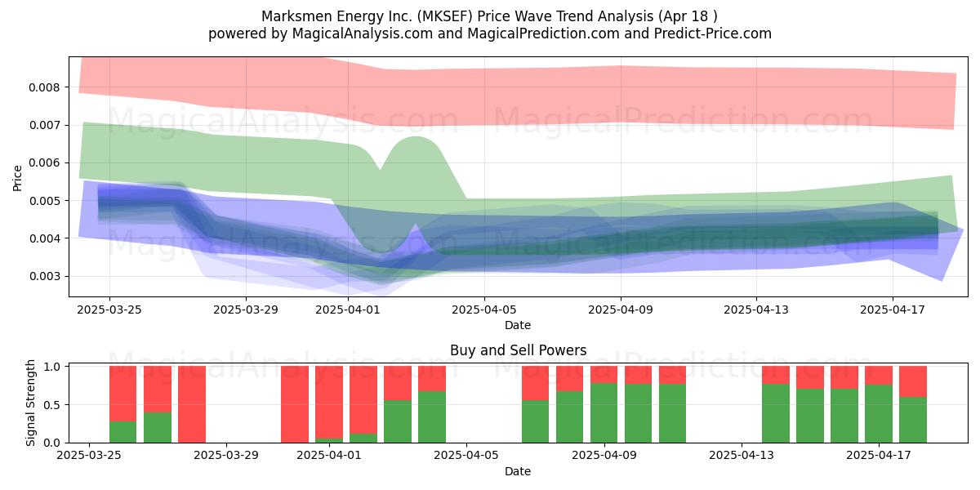Viewport: 980px width, 490px height.
Task: Select the 0.006 price tick label
Action: pyautogui.click(x=46, y=163)
